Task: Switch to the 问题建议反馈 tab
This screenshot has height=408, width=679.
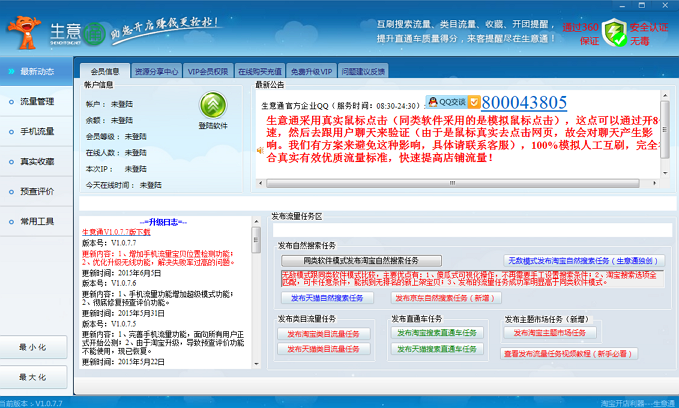Action: 363,71
